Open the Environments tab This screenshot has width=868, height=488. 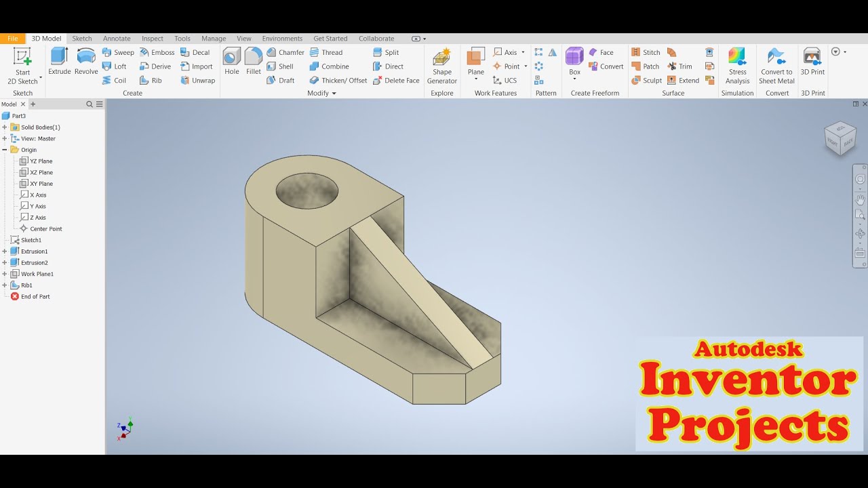click(282, 39)
